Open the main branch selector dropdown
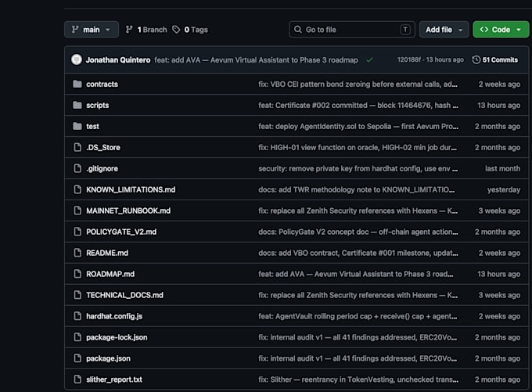This screenshot has height=392, width=532. click(92, 30)
